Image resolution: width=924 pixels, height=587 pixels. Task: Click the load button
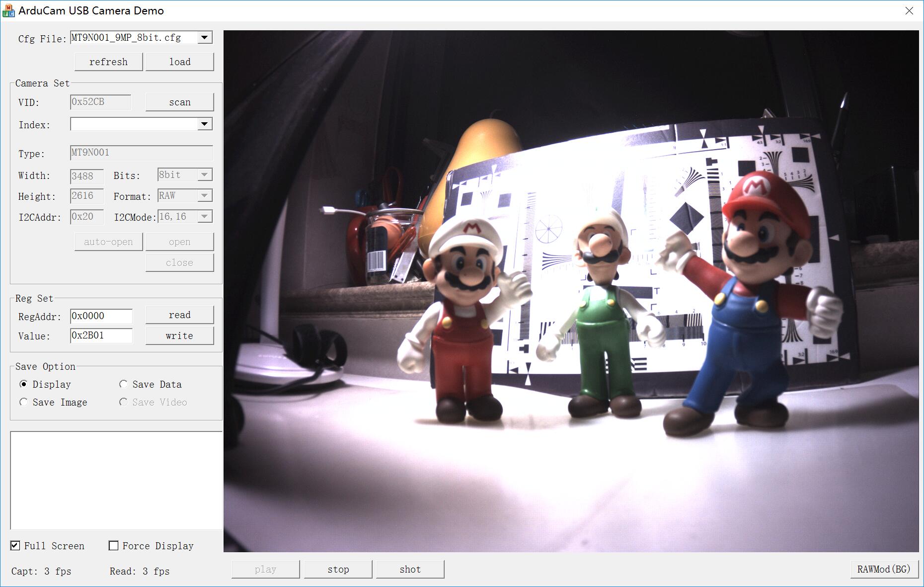(180, 62)
